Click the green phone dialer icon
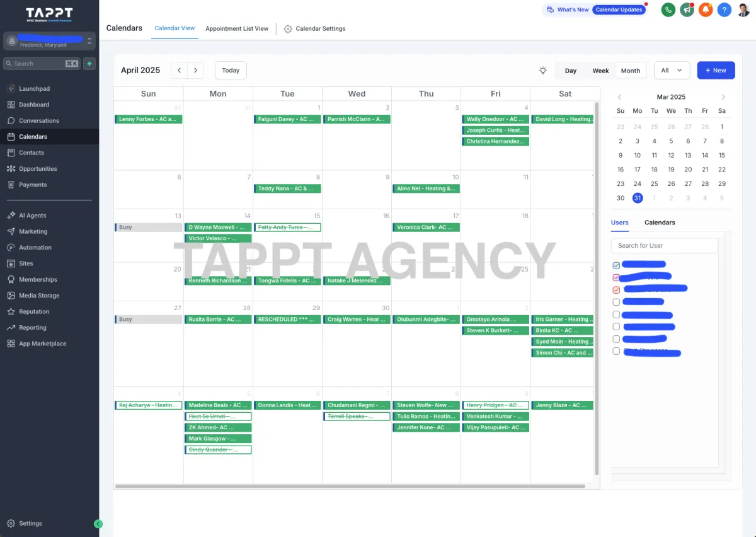Screen dimensions: 756x537 click(x=668, y=10)
